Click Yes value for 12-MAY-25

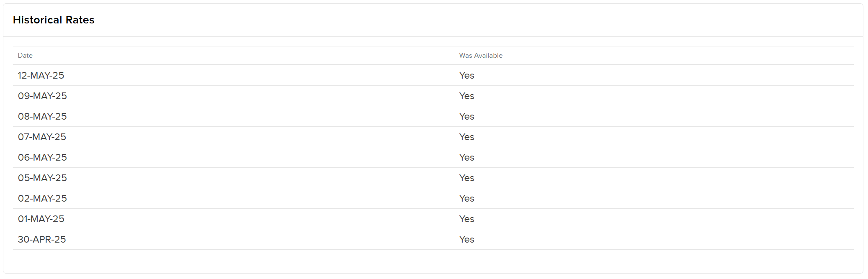click(466, 75)
